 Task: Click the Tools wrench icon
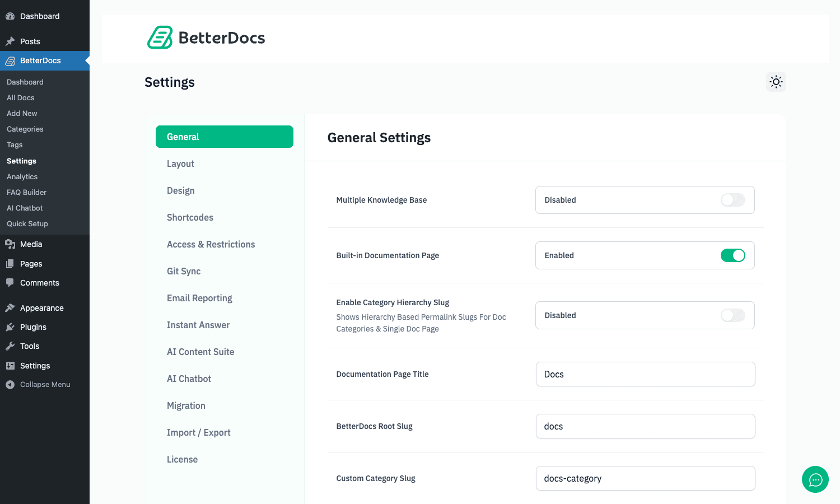(10, 346)
